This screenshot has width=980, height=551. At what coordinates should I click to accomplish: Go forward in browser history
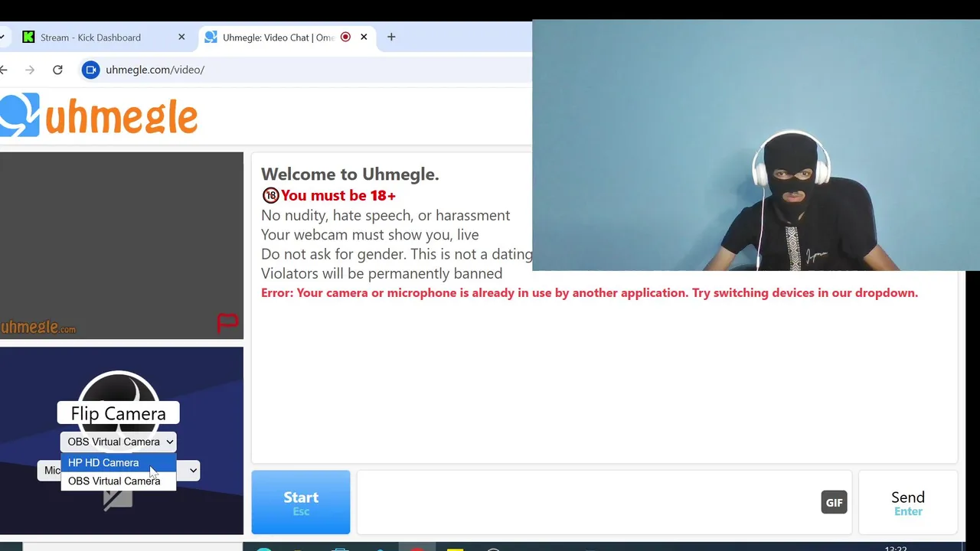pos(30,70)
